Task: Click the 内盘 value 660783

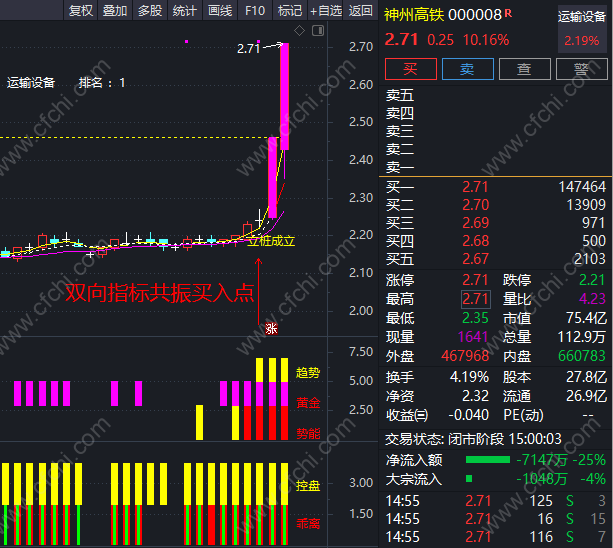Action: (x=582, y=356)
